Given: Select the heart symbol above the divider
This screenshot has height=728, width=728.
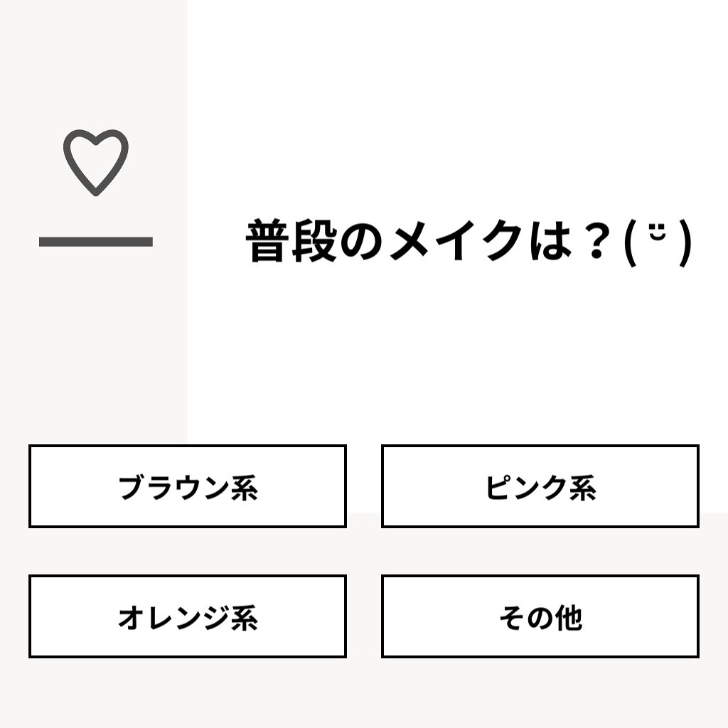Looking at the screenshot, I should 96,162.
